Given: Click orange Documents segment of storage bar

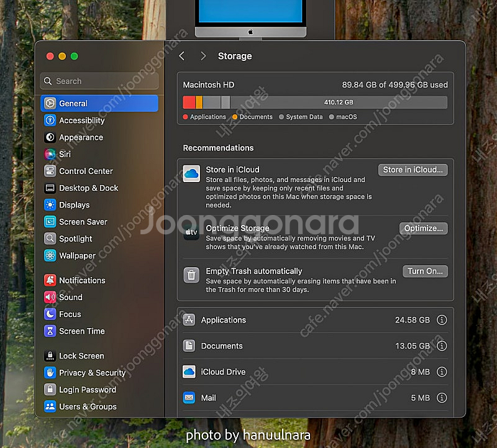Looking at the screenshot, I should (199, 103).
